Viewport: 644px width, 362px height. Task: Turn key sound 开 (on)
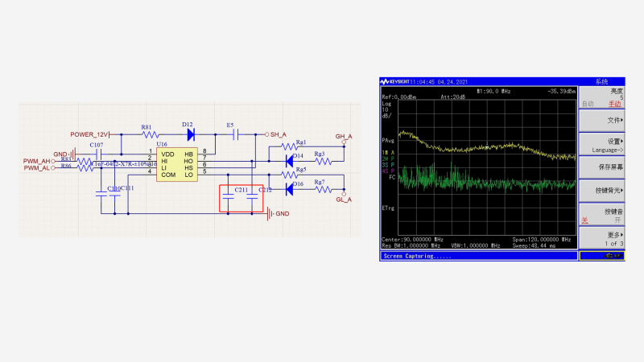[617, 220]
